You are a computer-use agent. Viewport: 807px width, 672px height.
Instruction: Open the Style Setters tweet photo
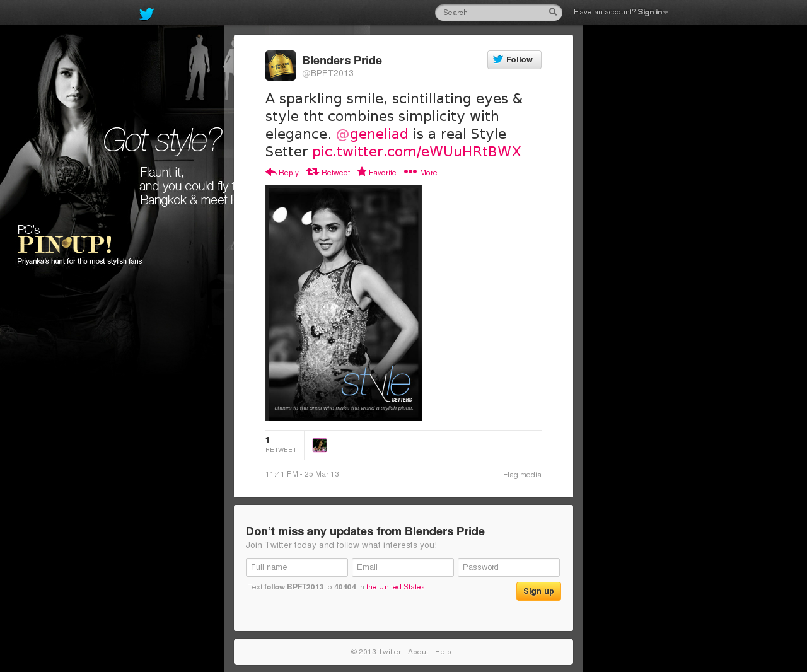tap(344, 303)
